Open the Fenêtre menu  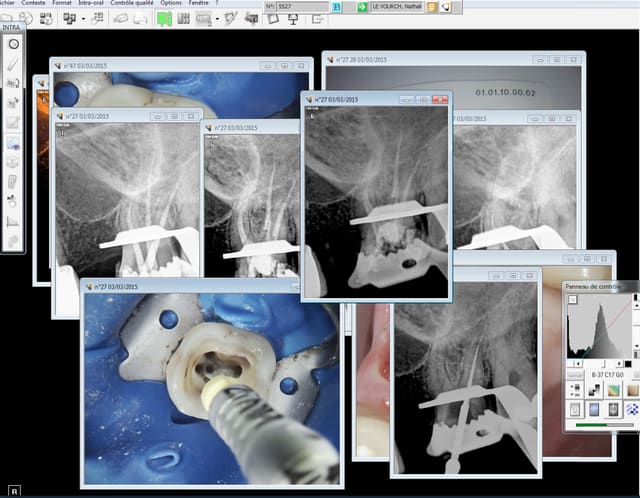198,2
